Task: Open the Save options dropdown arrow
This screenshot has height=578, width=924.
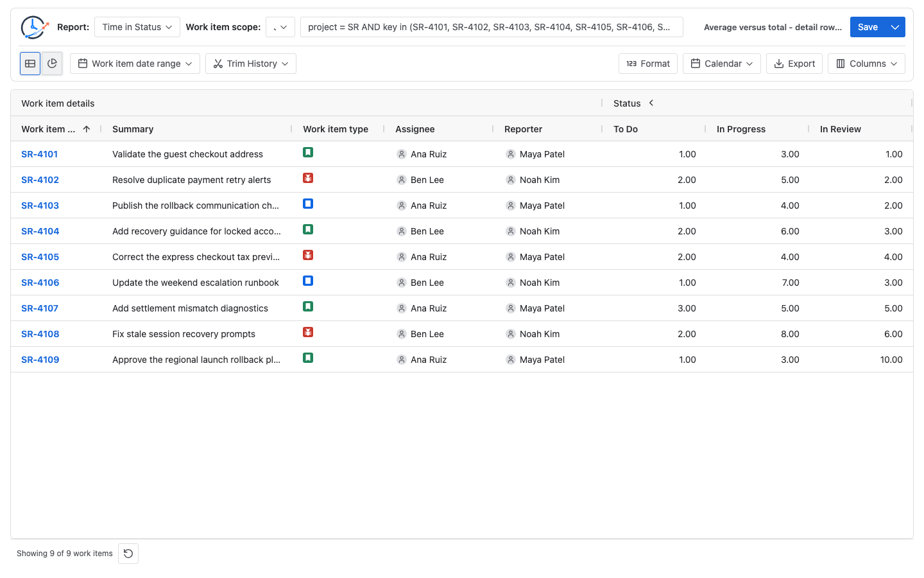Action: pyautogui.click(x=895, y=27)
